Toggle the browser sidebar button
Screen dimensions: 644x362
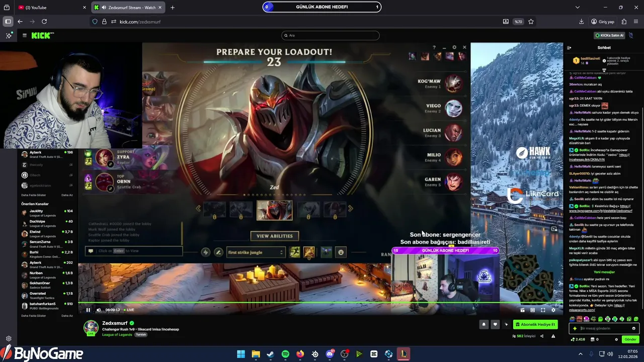(8, 22)
